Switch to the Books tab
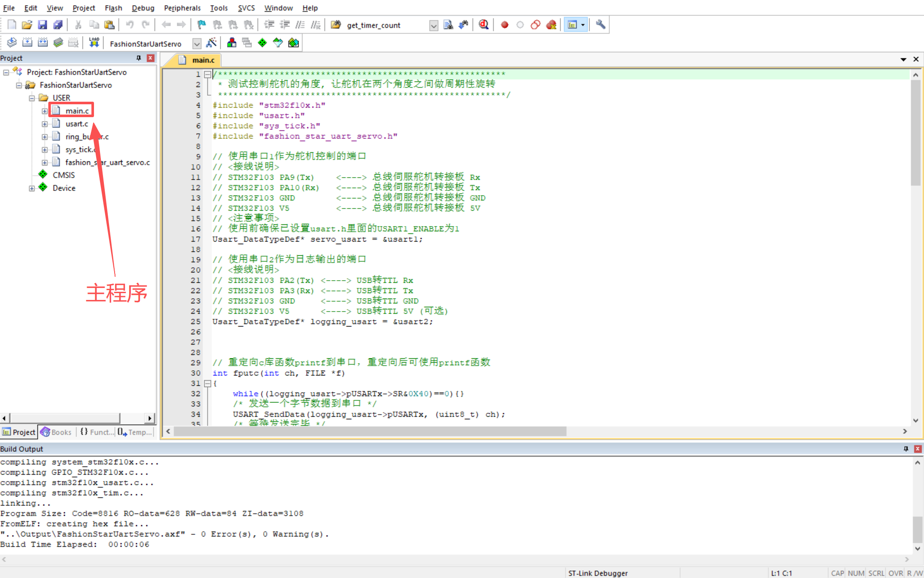This screenshot has width=924, height=578. (57, 432)
